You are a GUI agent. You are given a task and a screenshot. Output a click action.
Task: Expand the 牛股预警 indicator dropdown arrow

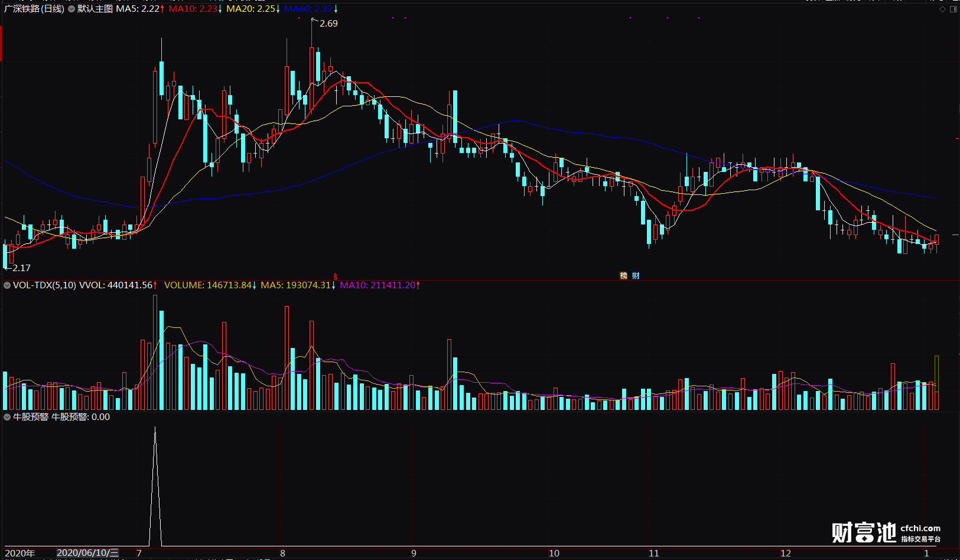pyautogui.click(x=7, y=417)
